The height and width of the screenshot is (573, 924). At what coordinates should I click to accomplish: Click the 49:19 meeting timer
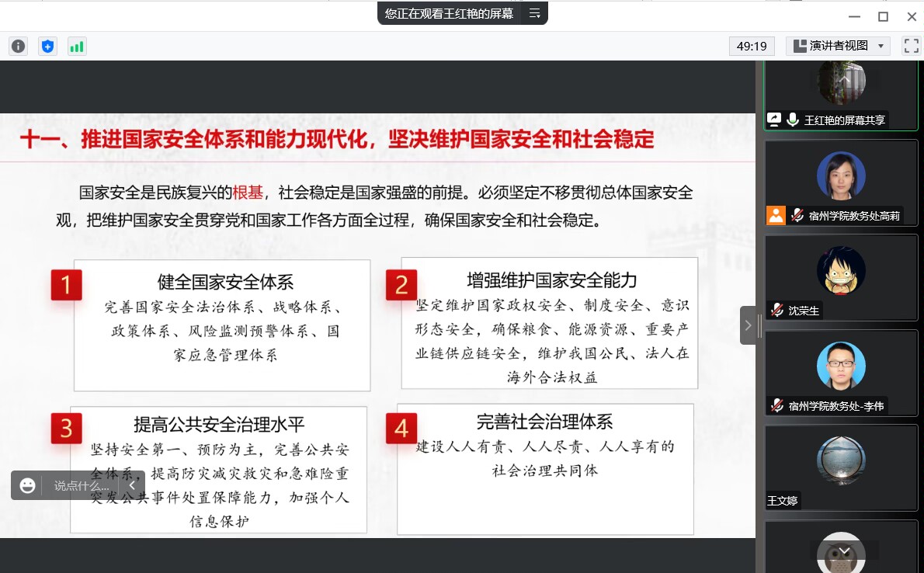pyautogui.click(x=752, y=46)
